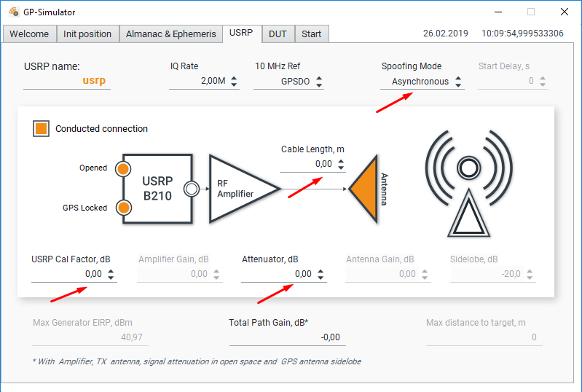Image resolution: width=582 pixels, height=392 pixels.
Task: Switch to the Almanac & Ephemeris tab
Action: (x=170, y=34)
